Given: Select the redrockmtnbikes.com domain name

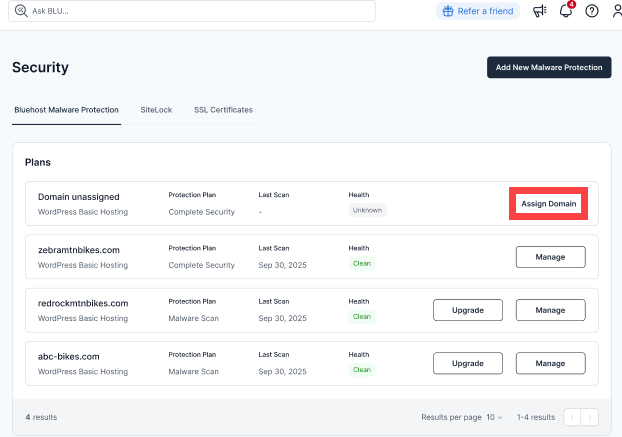Looking at the screenshot, I should 83,303.
